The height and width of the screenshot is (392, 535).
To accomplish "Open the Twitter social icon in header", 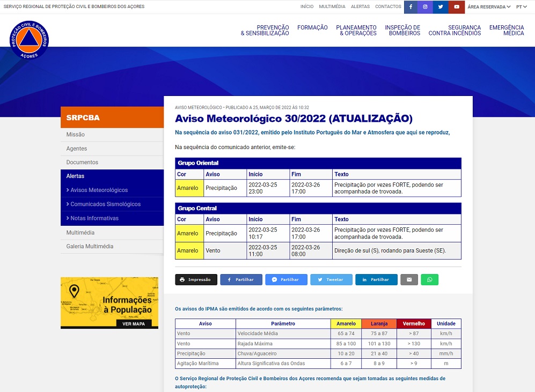I will [441, 7].
